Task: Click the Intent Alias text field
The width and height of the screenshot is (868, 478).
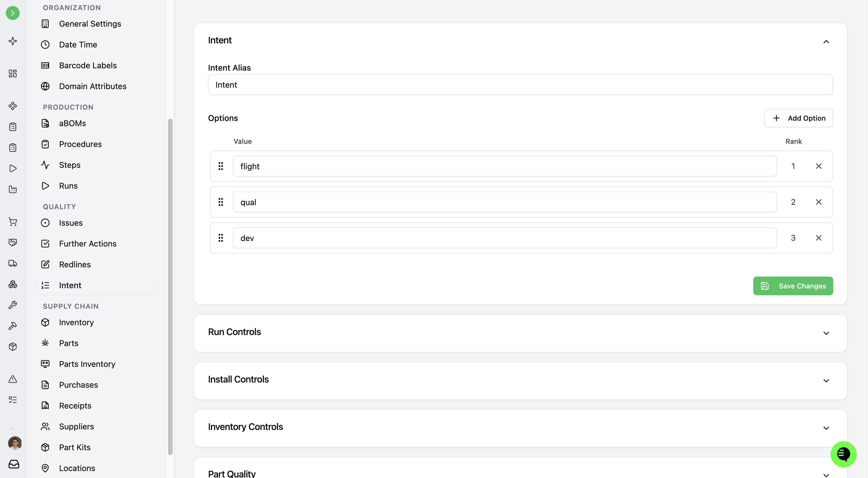Action: pyautogui.click(x=520, y=85)
